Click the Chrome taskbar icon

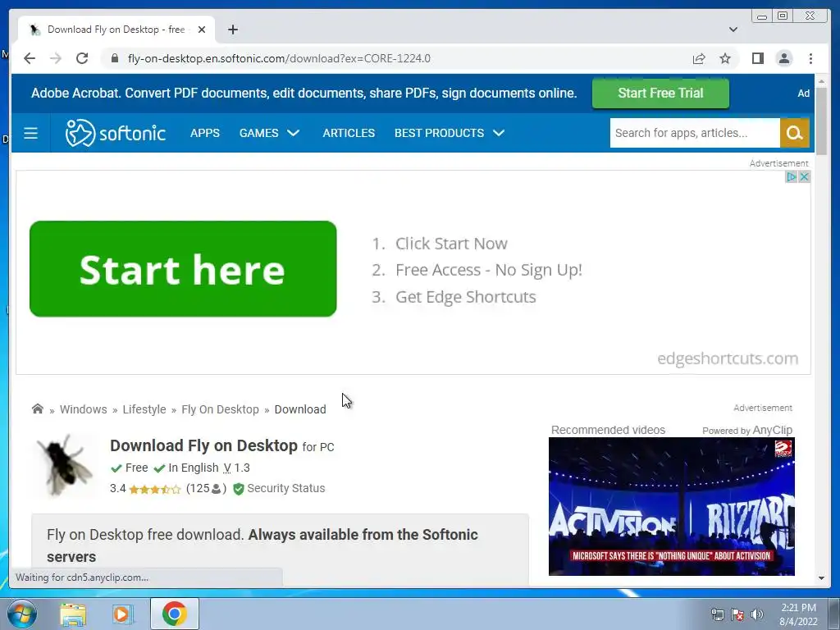[x=175, y=614]
